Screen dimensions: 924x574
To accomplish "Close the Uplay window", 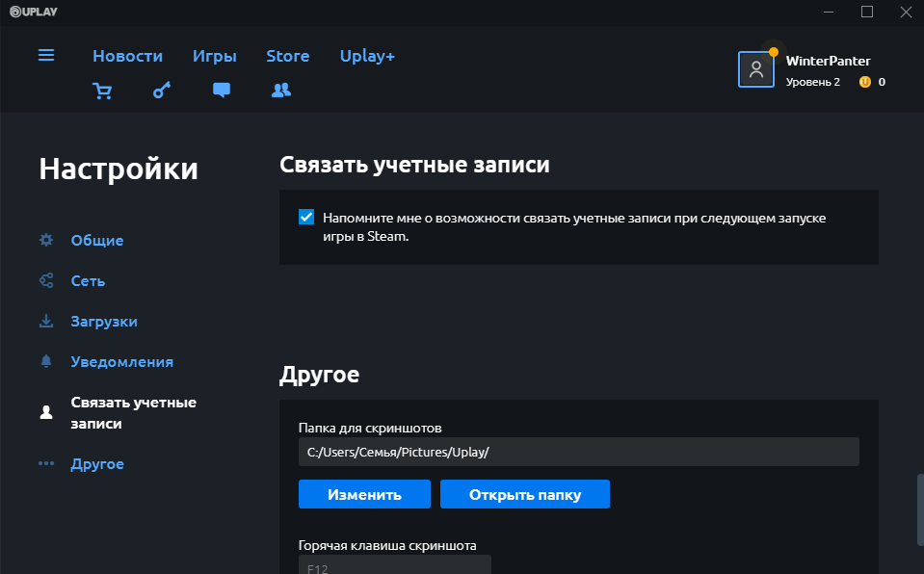I will click(906, 12).
